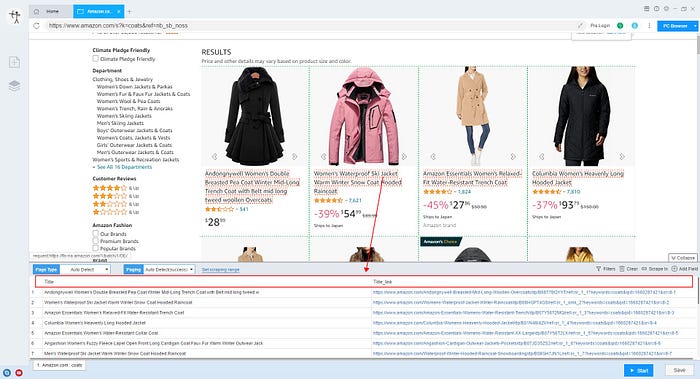700x379 pixels.
Task: Open row 2 Title_link URL cell
Action: tap(533, 302)
